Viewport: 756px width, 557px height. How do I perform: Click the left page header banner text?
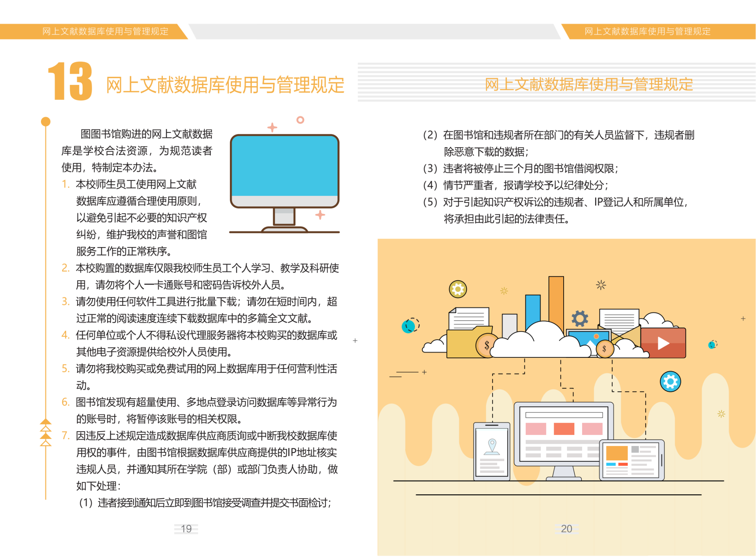coord(105,31)
